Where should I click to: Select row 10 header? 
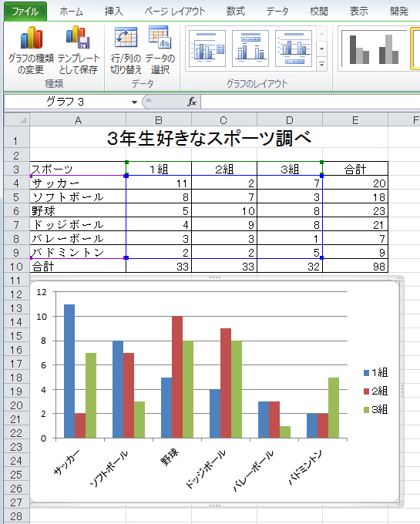16,267
